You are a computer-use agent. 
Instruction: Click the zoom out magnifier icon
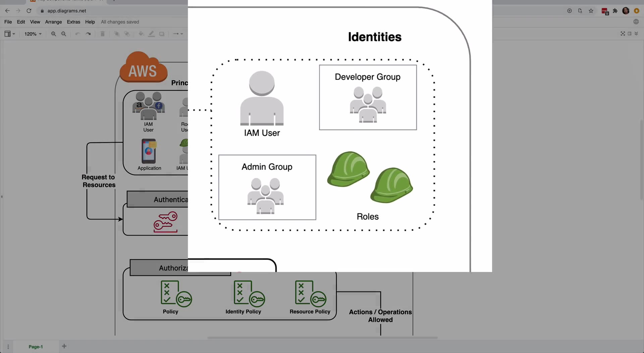click(x=64, y=34)
